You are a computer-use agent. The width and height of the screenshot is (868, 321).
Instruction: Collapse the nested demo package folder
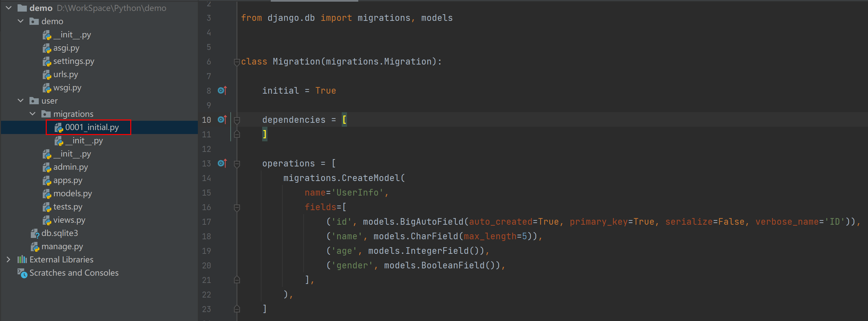point(21,21)
